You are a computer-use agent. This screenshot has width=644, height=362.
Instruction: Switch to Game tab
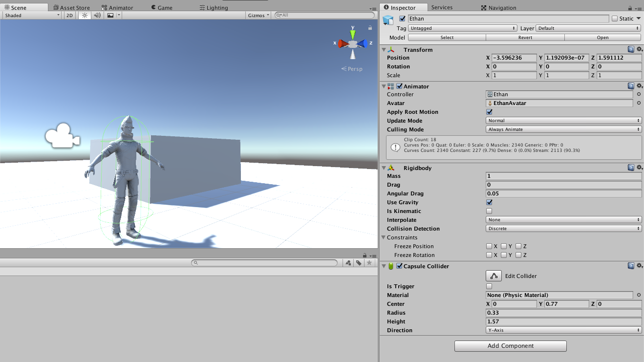click(162, 7)
